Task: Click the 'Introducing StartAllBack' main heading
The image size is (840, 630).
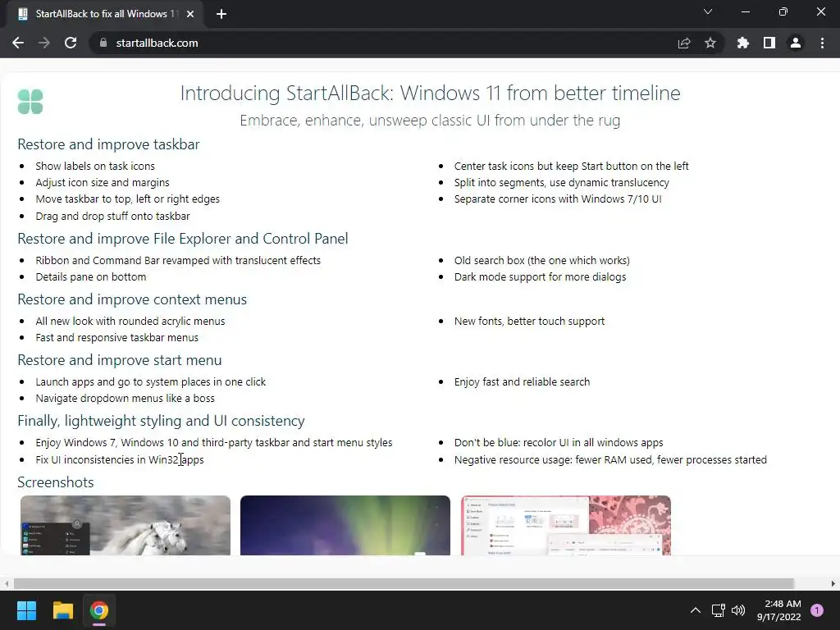Action: click(x=430, y=94)
